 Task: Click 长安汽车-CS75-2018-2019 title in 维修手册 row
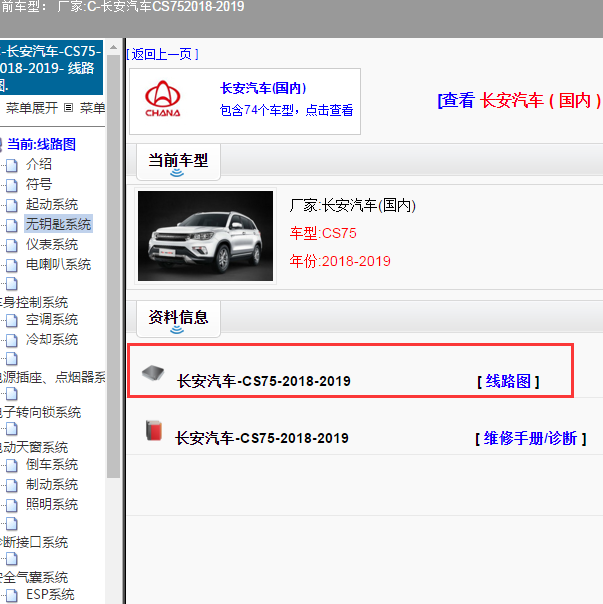(262, 438)
